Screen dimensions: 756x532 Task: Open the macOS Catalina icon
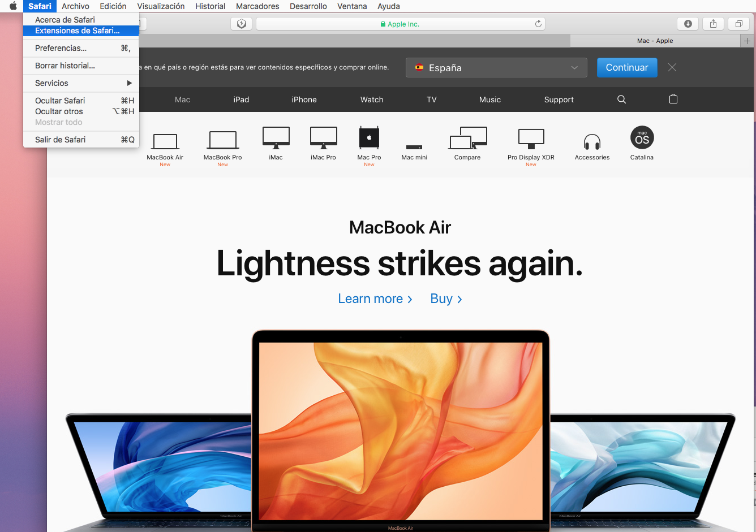642,138
